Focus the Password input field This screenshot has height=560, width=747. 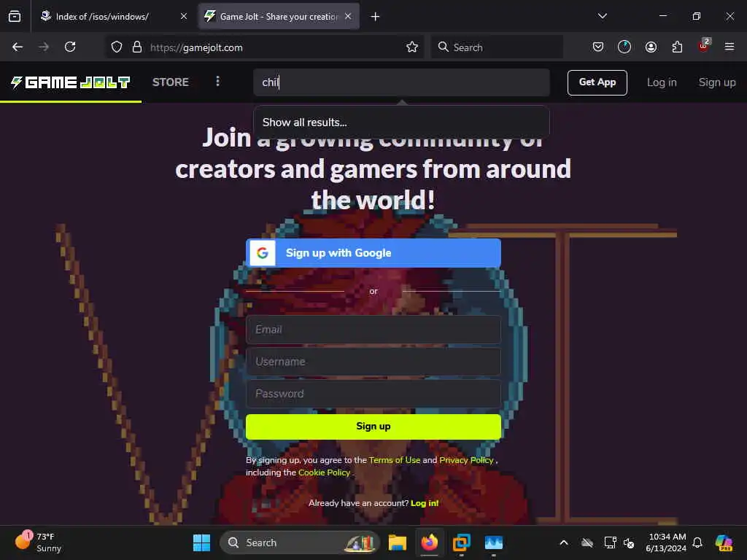point(373,394)
